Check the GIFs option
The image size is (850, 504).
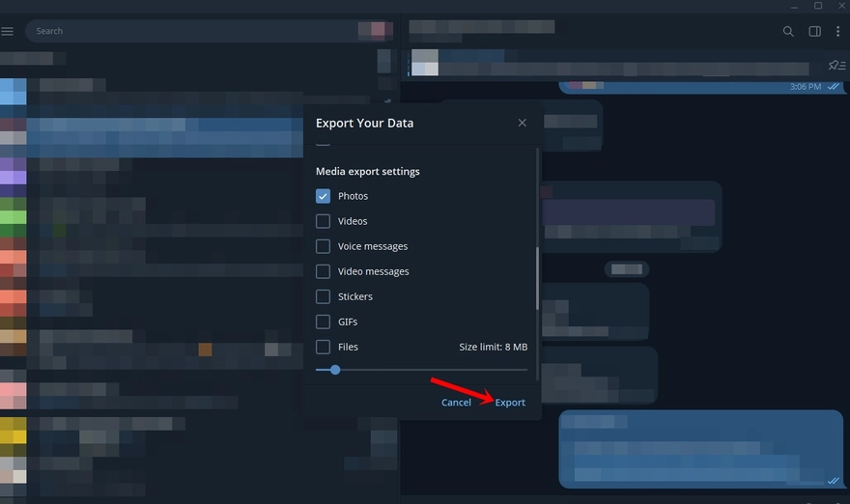[x=323, y=322]
